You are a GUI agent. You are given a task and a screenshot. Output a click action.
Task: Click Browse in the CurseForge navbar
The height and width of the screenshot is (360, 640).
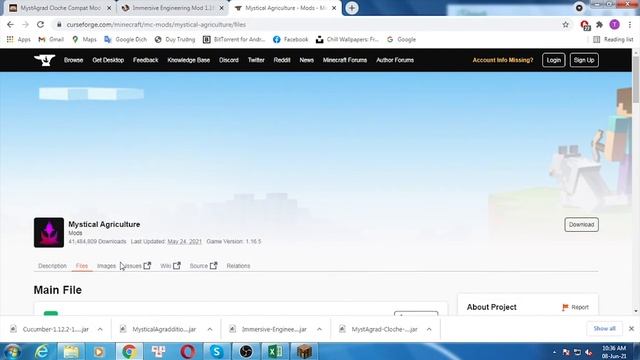73,60
